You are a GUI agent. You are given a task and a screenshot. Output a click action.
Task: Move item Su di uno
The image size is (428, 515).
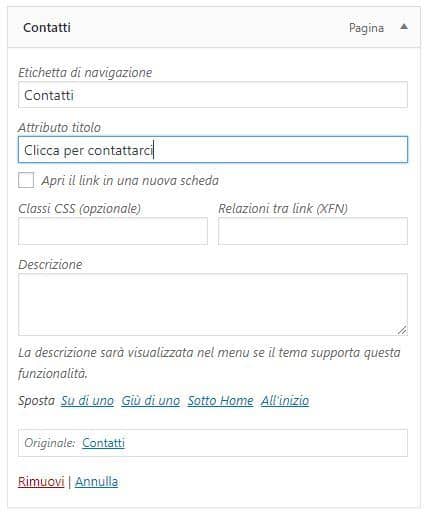[87, 400]
